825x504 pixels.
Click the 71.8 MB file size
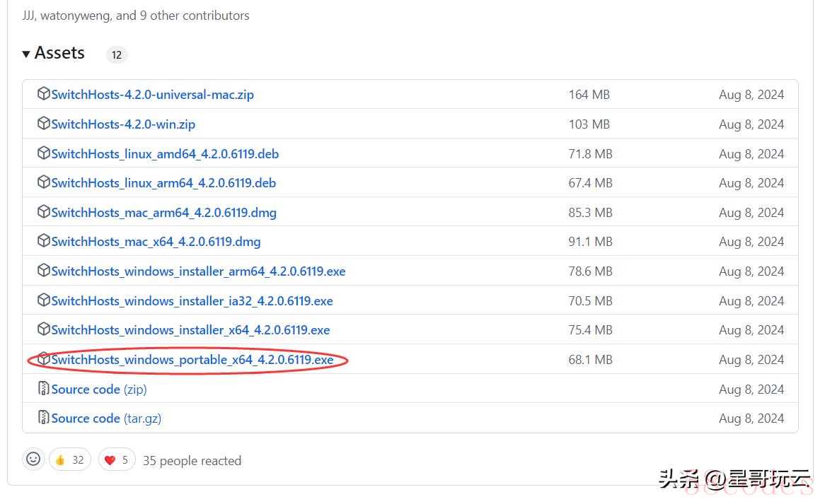590,154
